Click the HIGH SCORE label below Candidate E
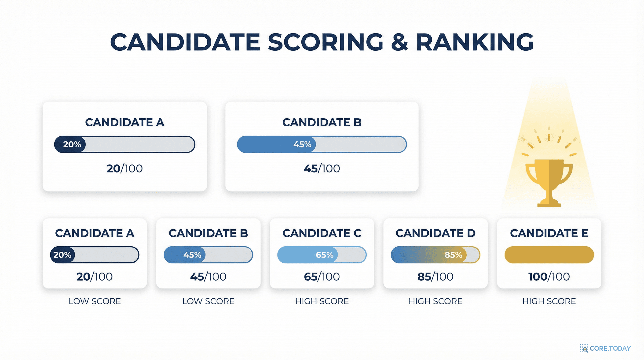The height and width of the screenshot is (360, 644). tap(549, 301)
